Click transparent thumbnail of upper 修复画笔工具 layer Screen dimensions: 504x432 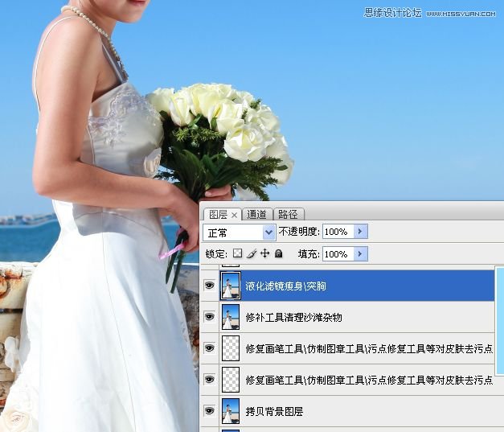coord(231,348)
